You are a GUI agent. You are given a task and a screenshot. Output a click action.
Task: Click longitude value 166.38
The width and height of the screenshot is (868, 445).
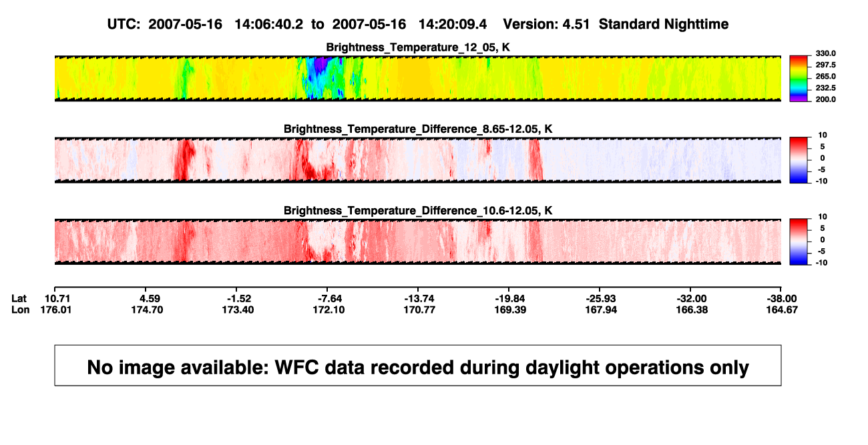click(692, 310)
